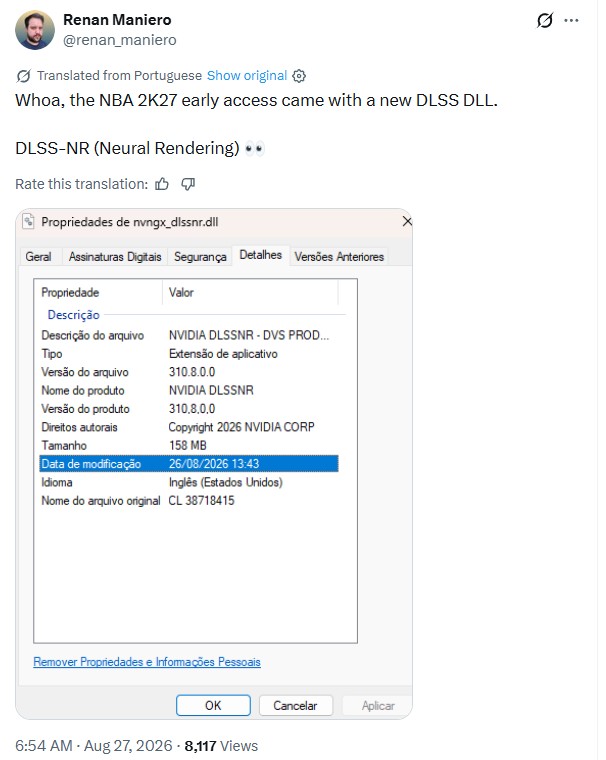
Task: Rate translation with thumbs down
Action: pos(188,184)
